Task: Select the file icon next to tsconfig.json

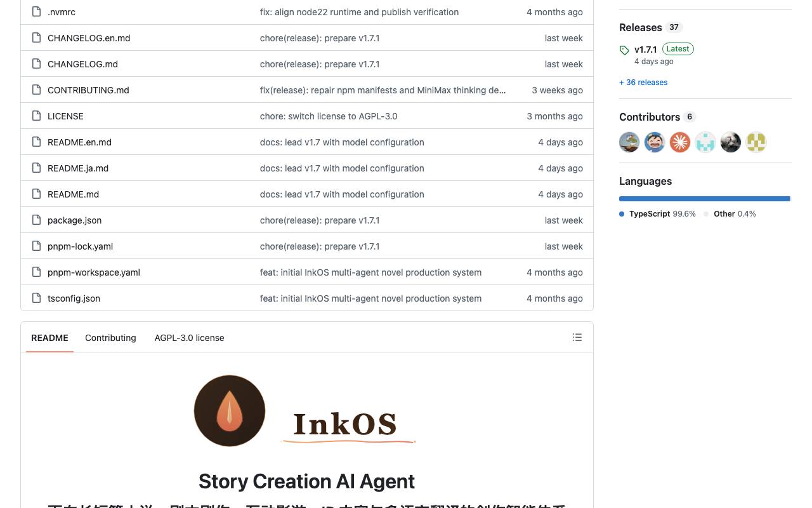Action: [x=36, y=298]
